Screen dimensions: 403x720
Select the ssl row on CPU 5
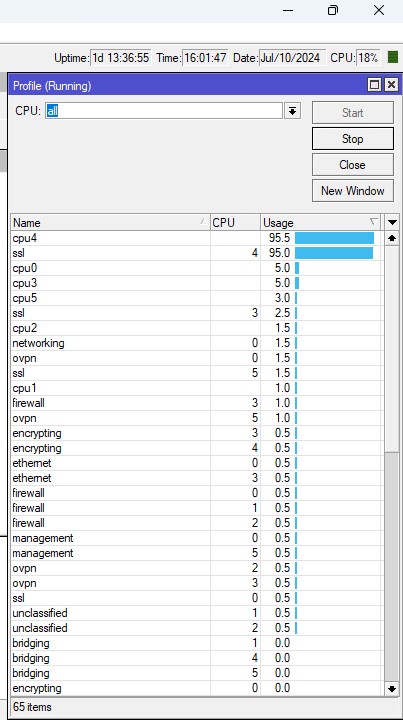[196, 373]
